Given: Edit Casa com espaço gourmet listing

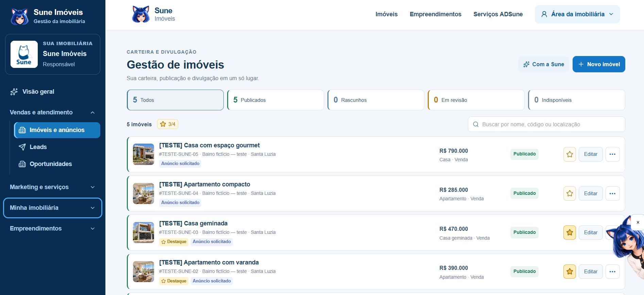Looking at the screenshot, I should [591, 154].
